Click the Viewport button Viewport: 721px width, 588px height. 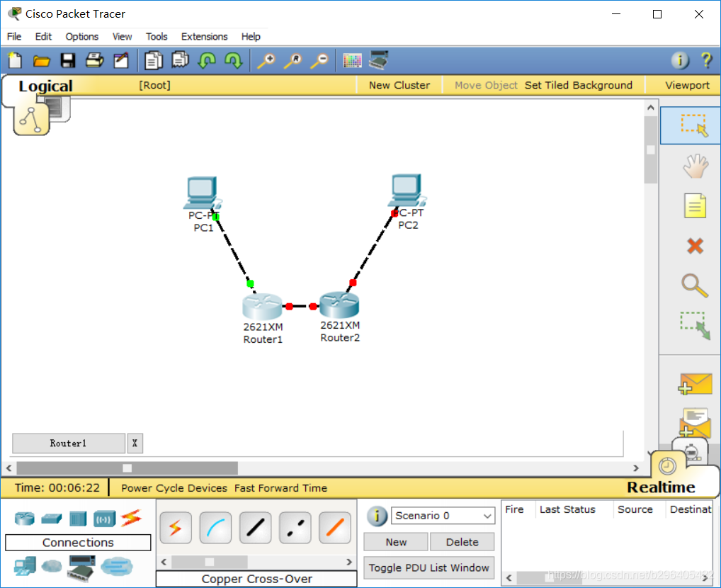(x=687, y=85)
